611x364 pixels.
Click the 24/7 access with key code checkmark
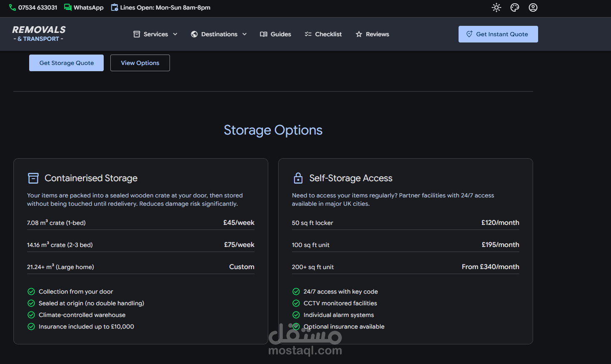[296, 292]
